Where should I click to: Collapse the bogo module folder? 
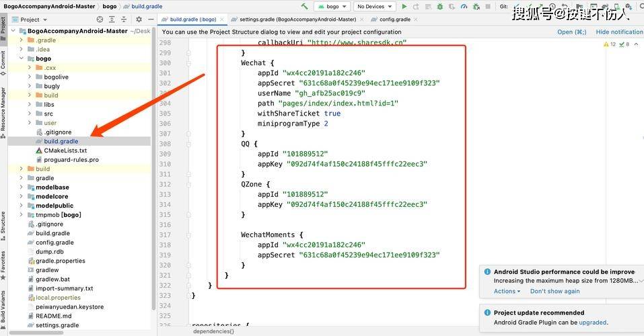22,58
